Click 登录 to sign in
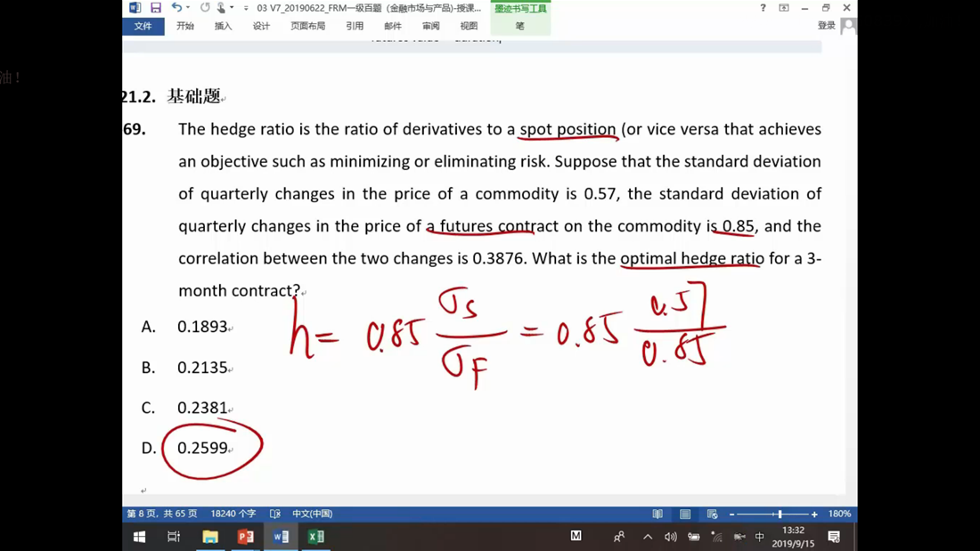Viewport: 980px width, 551px height. tap(826, 26)
